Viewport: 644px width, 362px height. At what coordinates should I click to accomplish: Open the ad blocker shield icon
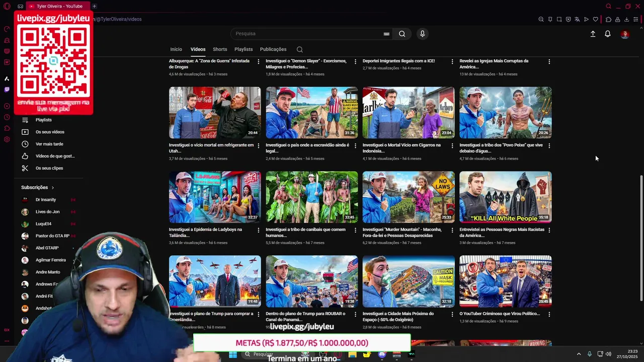[x=568, y=19]
